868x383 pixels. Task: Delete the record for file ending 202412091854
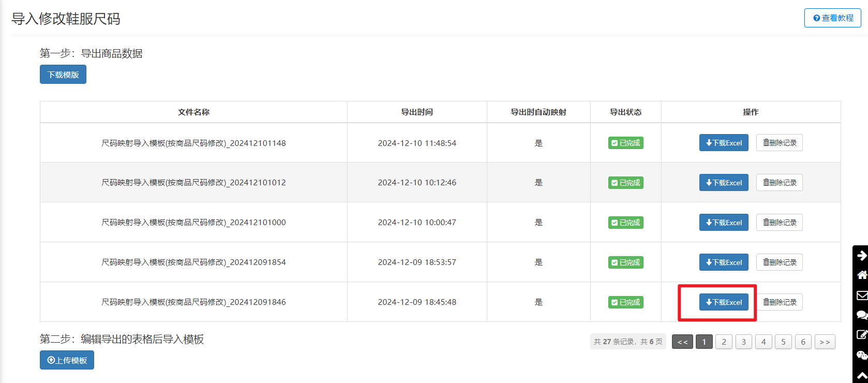779,262
